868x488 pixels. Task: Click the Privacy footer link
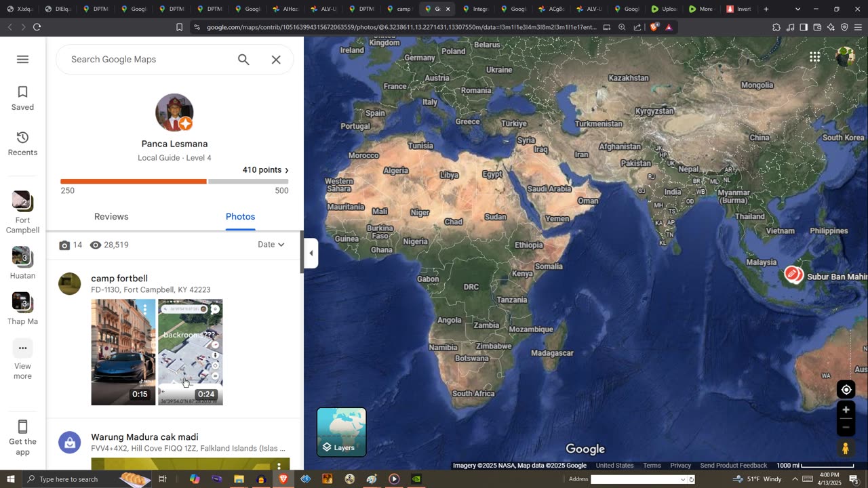(680, 466)
